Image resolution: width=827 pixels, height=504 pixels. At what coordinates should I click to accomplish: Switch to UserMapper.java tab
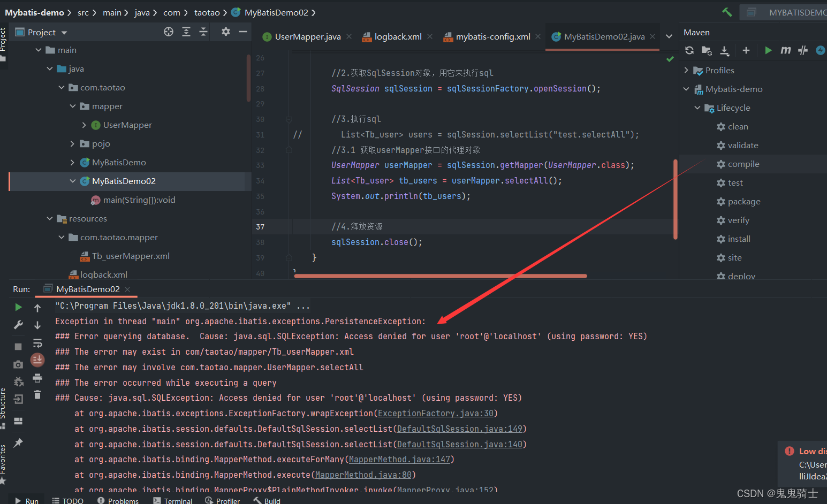(x=307, y=36)
